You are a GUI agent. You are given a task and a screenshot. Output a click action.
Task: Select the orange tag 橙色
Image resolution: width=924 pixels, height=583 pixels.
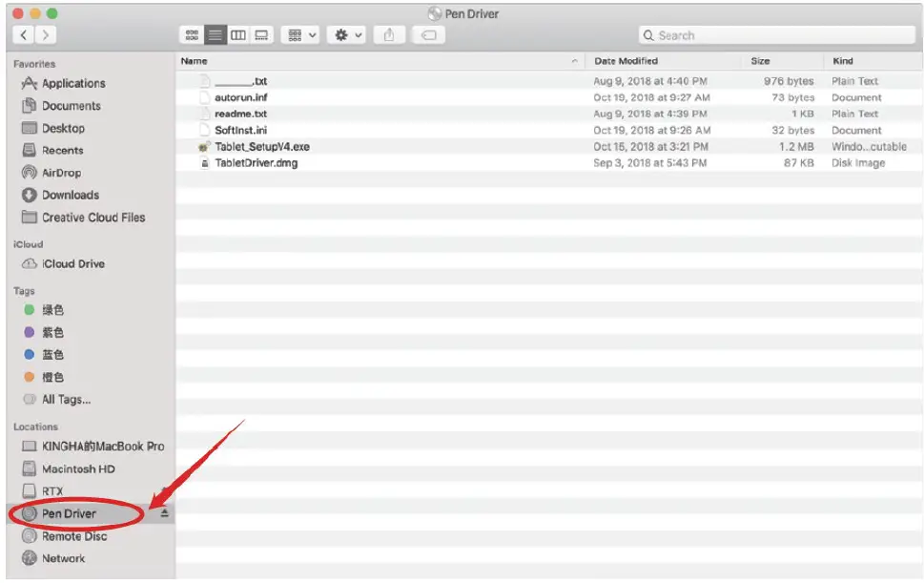click(51, 377)
